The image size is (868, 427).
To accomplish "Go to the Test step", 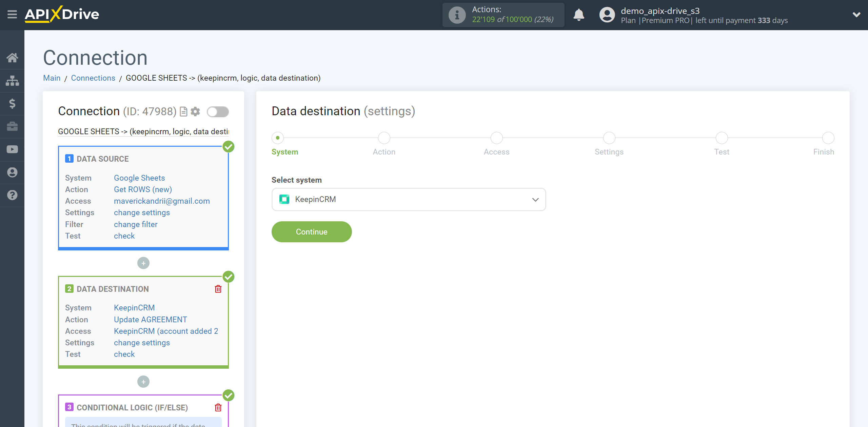I will [x=722, y=138].
